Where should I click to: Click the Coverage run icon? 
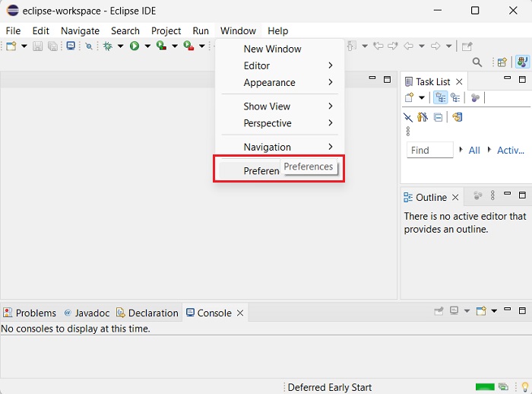click(161, 46)
